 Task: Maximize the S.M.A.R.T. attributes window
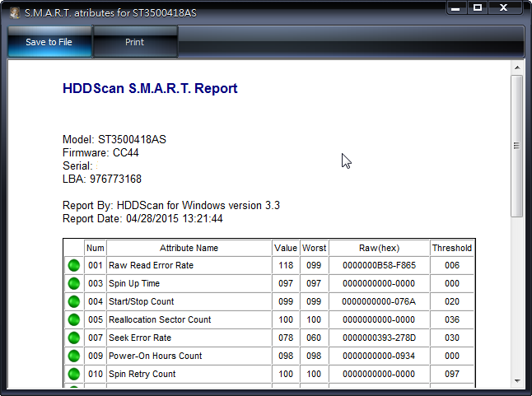pos(477,8)
